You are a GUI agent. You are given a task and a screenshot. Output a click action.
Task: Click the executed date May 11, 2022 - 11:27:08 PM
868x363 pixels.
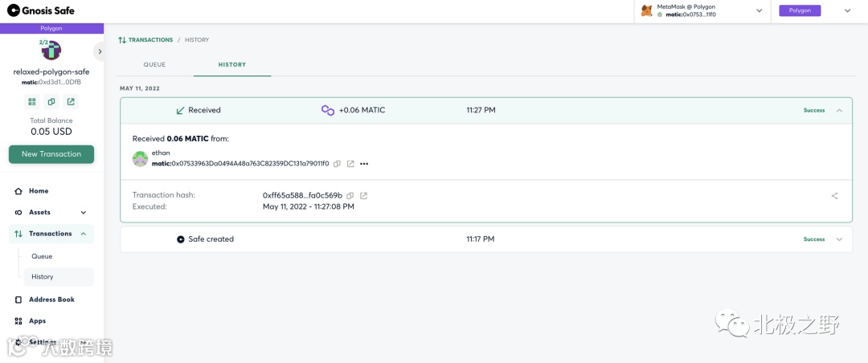[309, 207]
